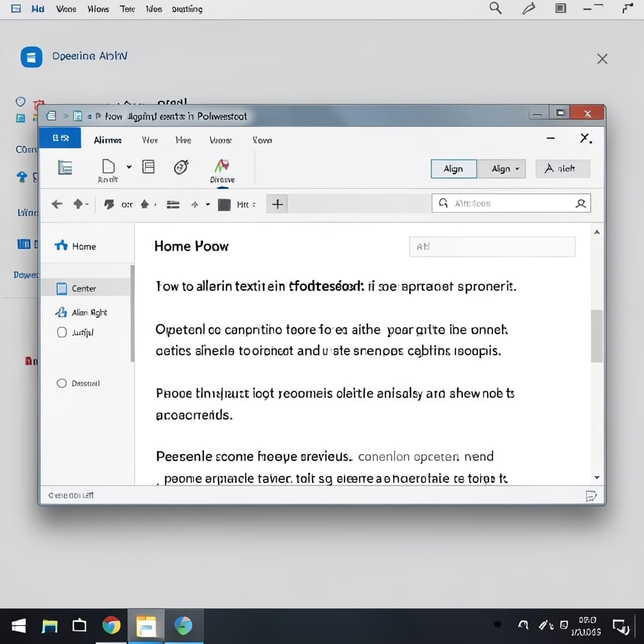Open the store bag icon in taskbar

(79, 626)
